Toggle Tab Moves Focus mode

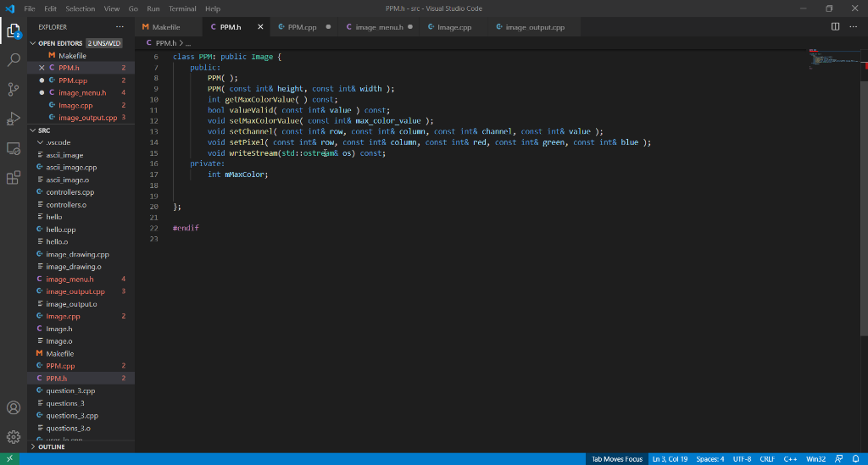pyautogui.click(x=616, y=459)
